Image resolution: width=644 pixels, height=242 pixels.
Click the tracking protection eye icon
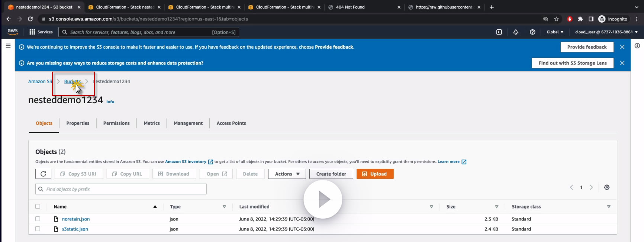click(545, 19)
